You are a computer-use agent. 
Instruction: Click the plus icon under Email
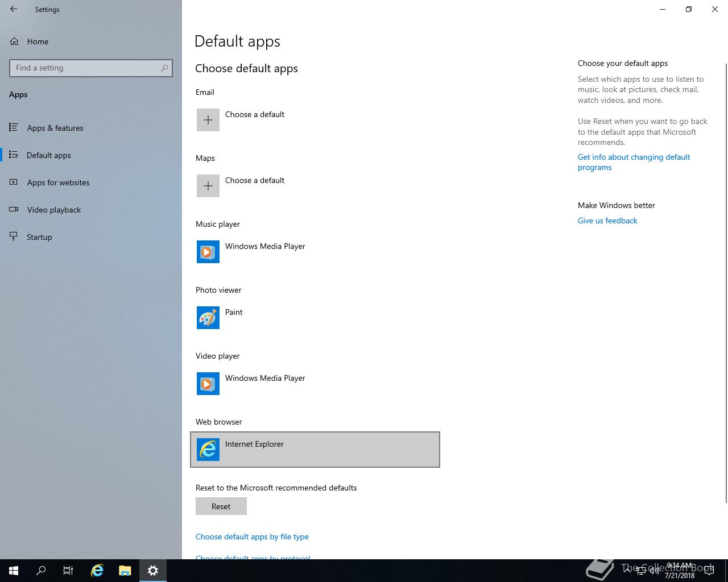tap(208, 120)
